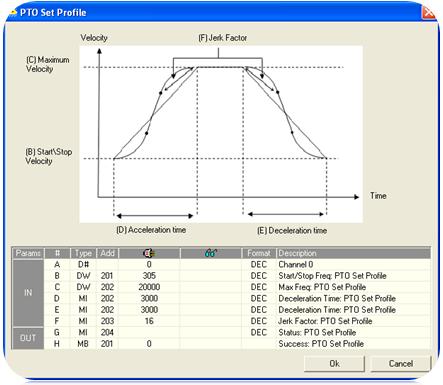
Task: Click the IN params group cell
Action: point(28,293)
